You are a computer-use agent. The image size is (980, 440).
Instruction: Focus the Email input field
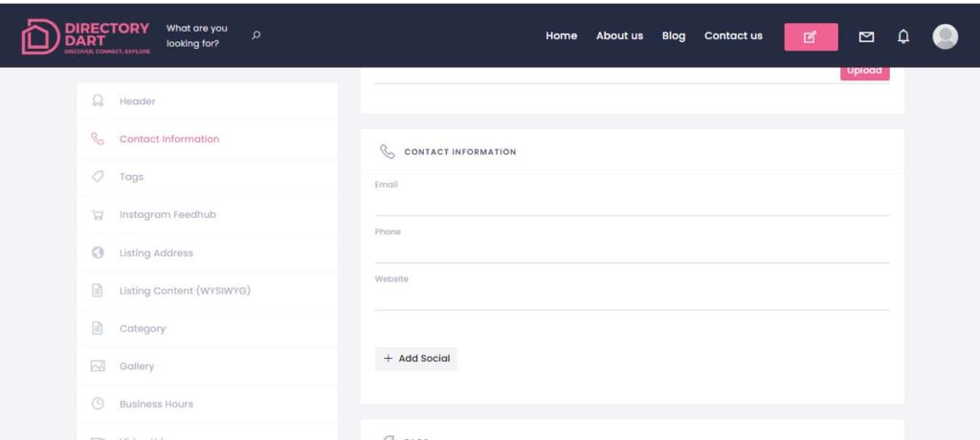click(632, 203)
